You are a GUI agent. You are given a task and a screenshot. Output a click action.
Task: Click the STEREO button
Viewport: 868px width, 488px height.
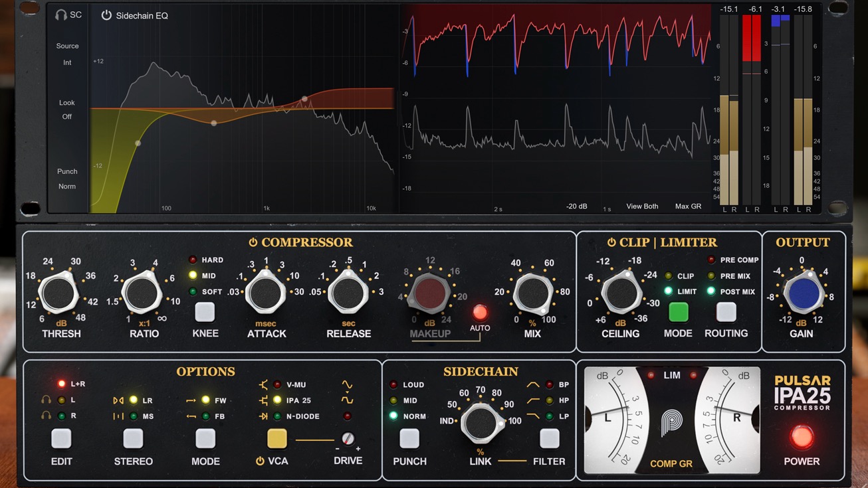(x=133, y=438)
